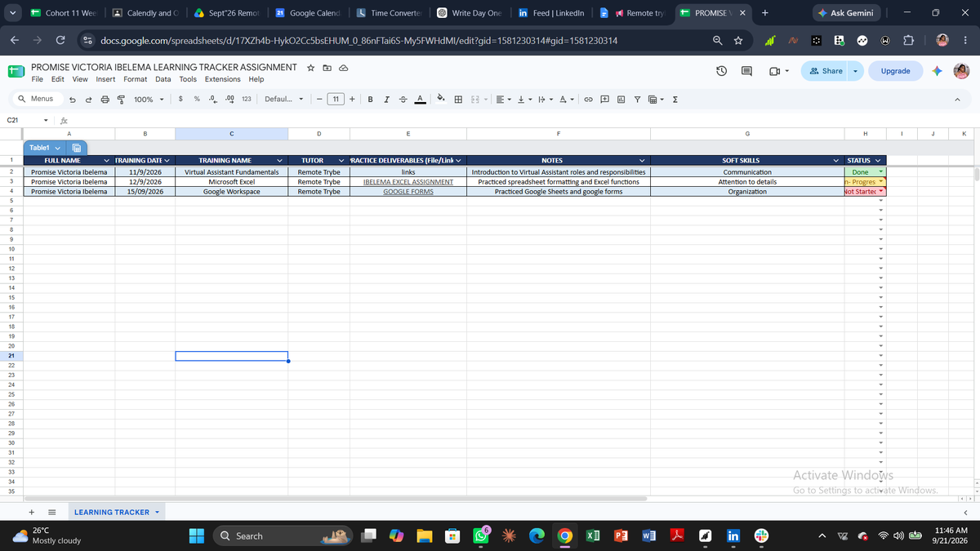980x551 pixels.
Task: Open the Extensions menu
Action: pos(222,80)
